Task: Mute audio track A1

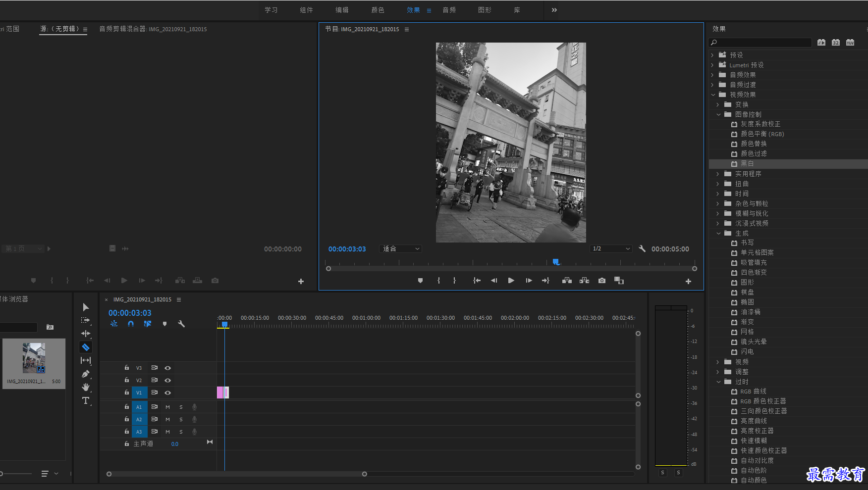Action: pyautogui.click(x=167, y=407)
